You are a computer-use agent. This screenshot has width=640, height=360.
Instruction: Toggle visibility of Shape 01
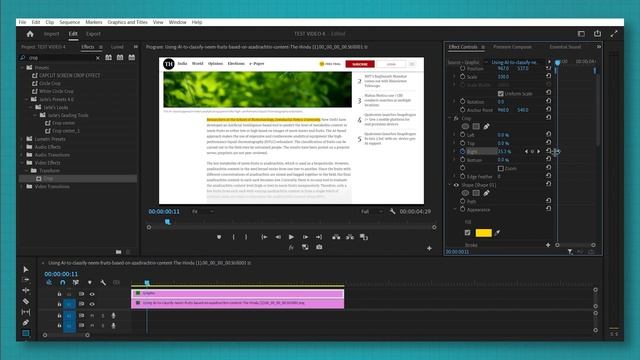click(456, 185)
